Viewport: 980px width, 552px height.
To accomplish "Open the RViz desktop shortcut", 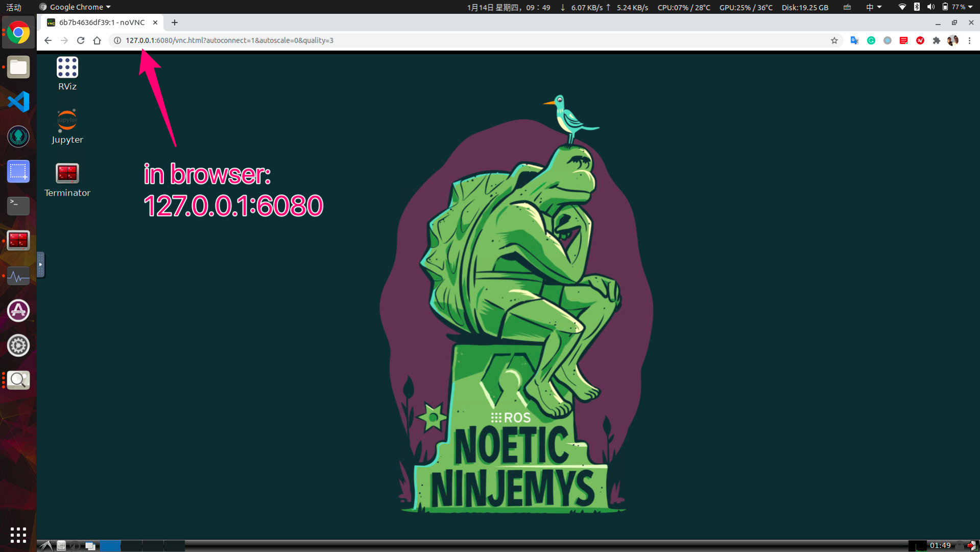I will point(67,74).
